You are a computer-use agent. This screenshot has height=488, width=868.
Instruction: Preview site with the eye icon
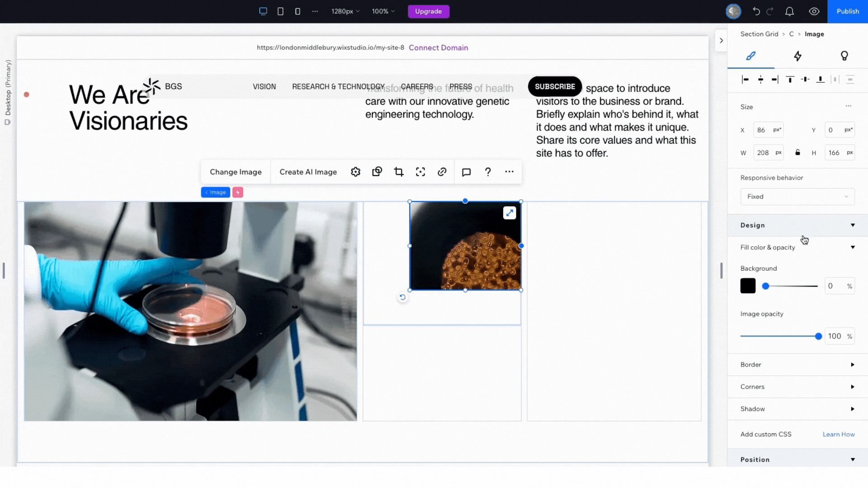tap(814, 11)
